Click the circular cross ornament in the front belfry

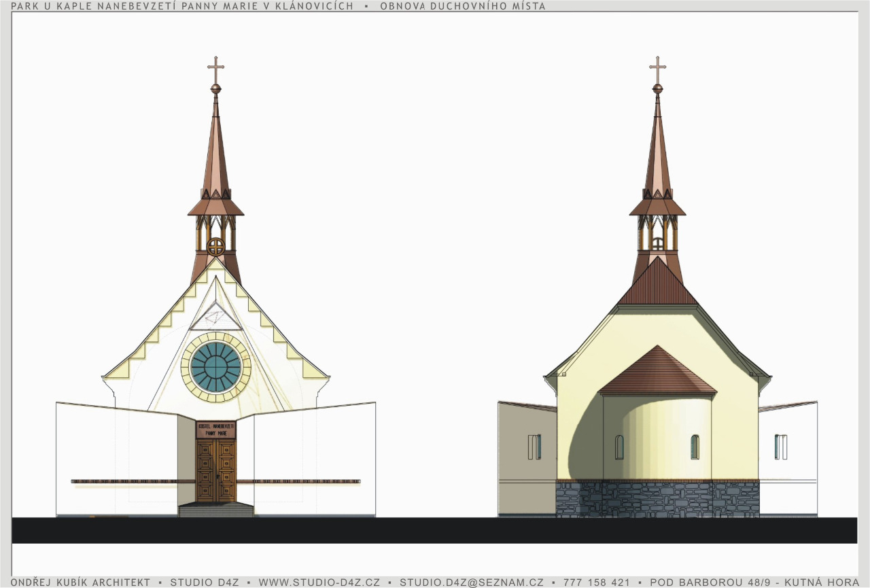215,246
